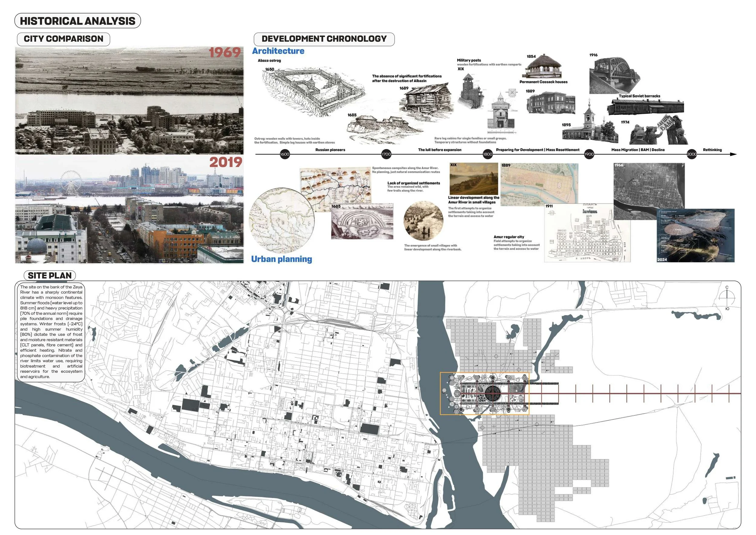Viewport: 756px width, 535px height.
Task: Click the orange-outlined site area on map
Action: pos(484,393)
